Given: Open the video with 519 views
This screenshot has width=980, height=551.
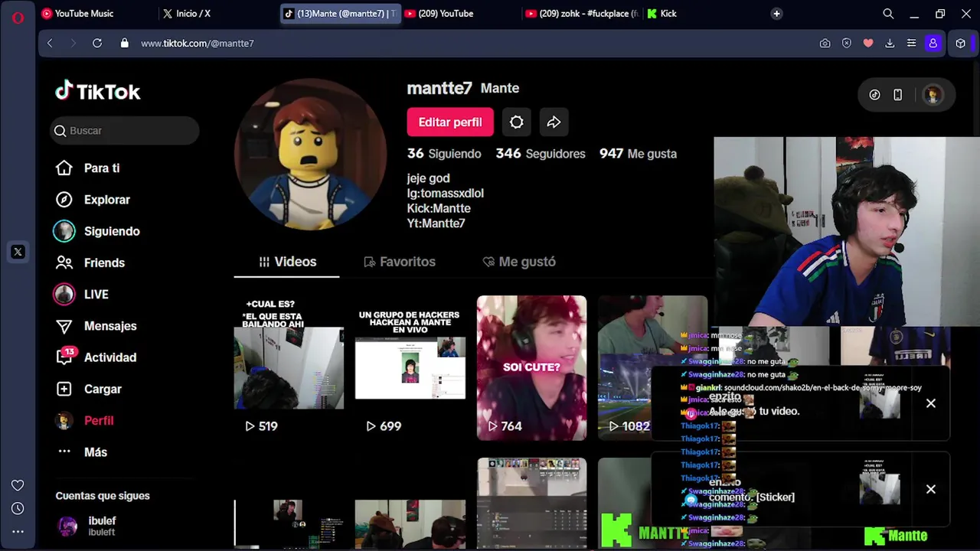Looking at the screenshot, I should pos(289,368).
